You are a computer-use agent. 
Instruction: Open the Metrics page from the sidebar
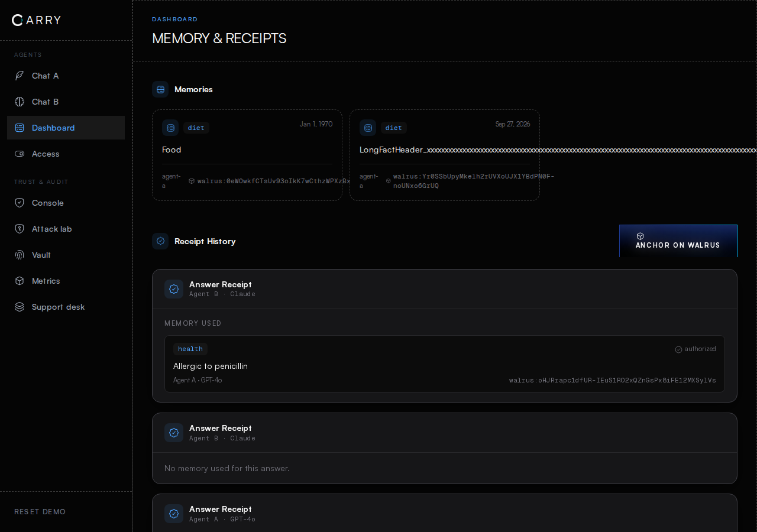[66, 281]
